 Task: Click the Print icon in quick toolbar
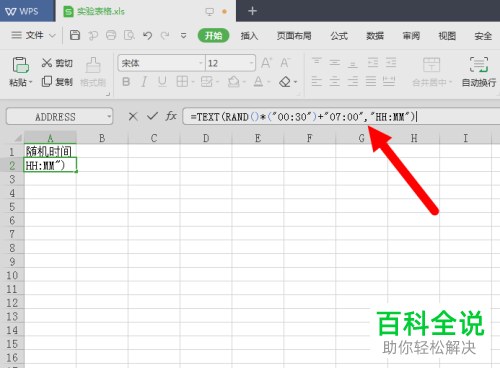coord(111,35)
